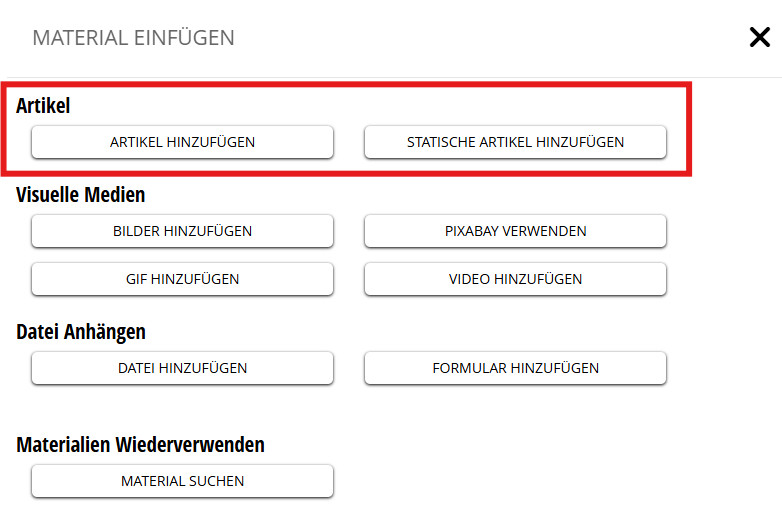Open the Bilder Hinzufügen option
782x528 pixels.
coord(182,231)
